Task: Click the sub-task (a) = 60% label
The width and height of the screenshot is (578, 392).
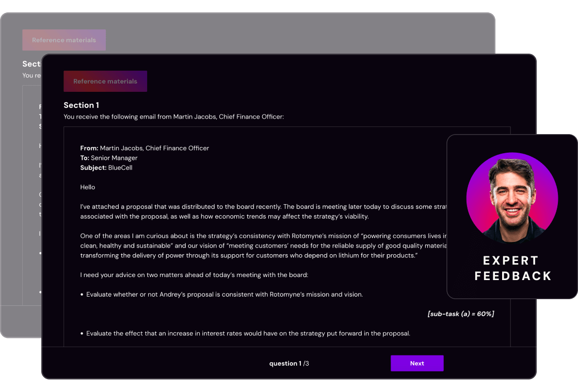Action: tap(460, 314)
